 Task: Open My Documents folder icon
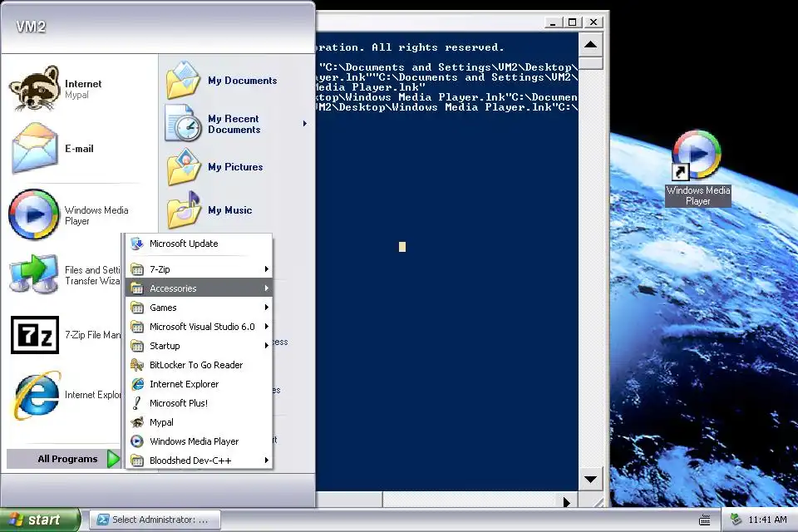coord(183,80)
